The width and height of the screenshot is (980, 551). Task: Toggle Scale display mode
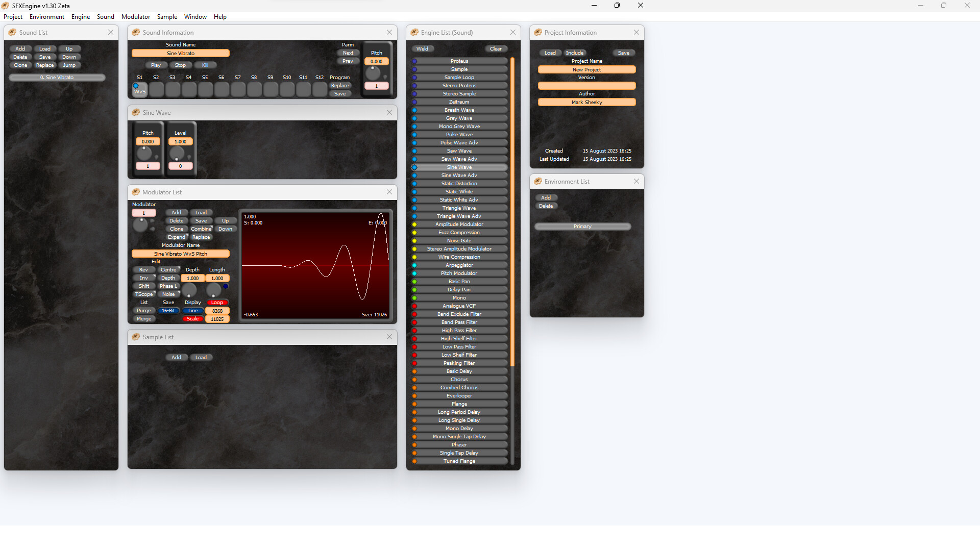[193, 318]
